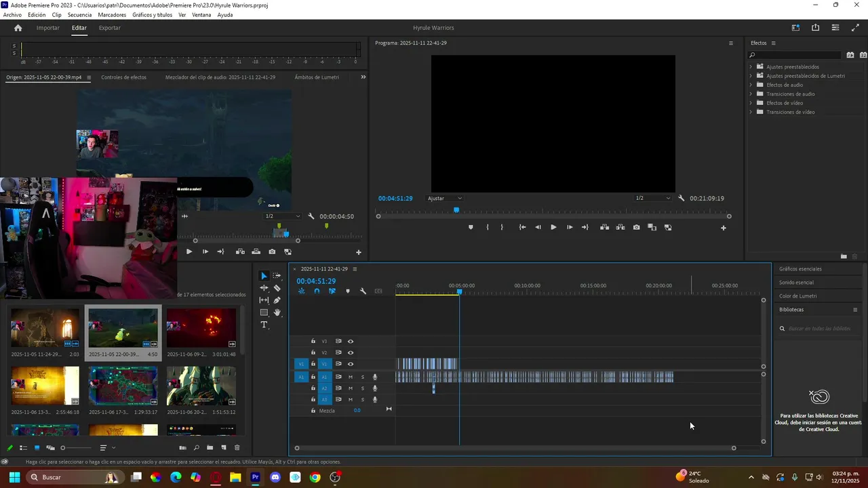Go to the Importar workspace

point(47,28)
